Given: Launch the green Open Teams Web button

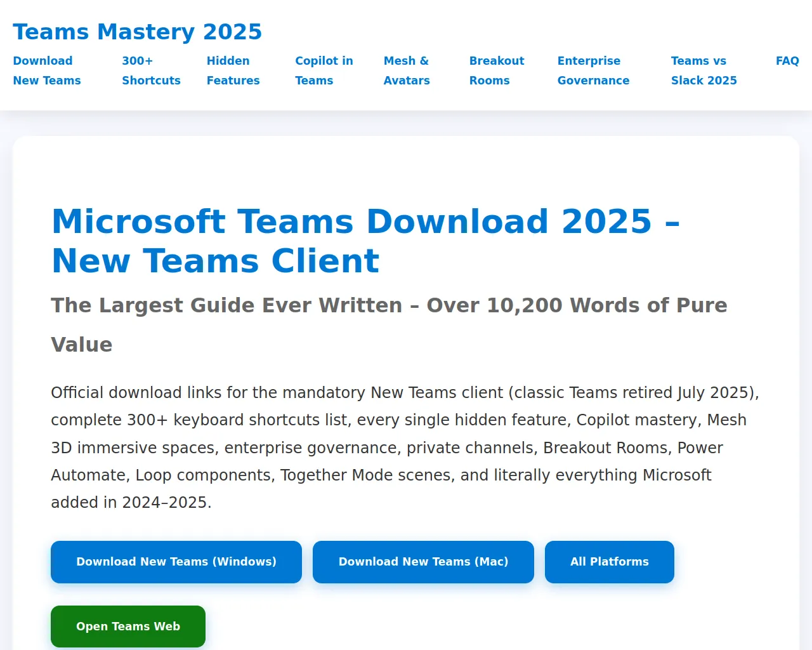Looking at the screenshot, I should pos(128,627).
